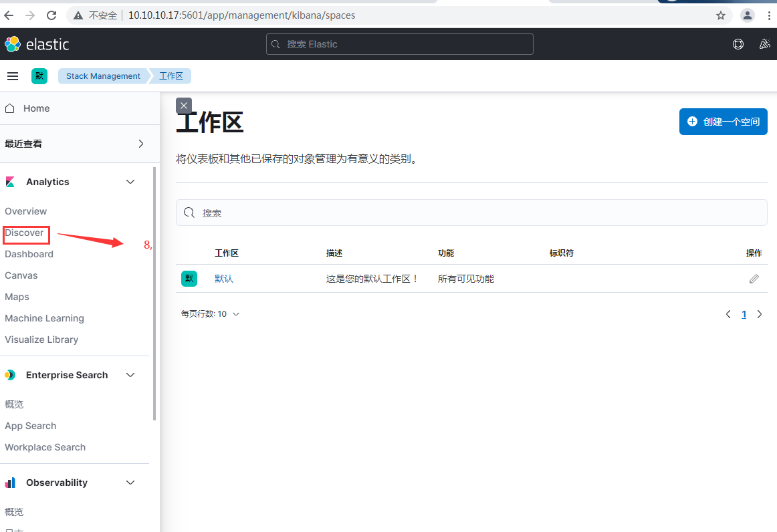
Task: Expand the 最近查看 recently viewed section
Action: [140, 143]
